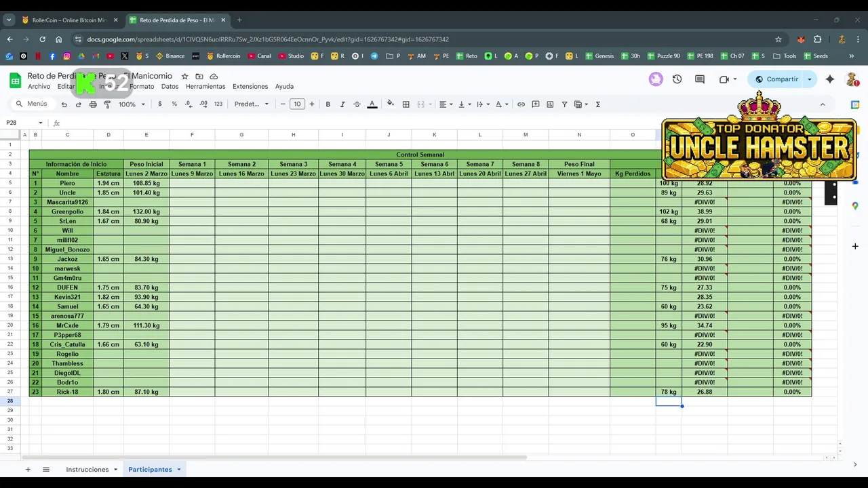868x488 pixels.
Task: Open version history clock icon
Action: tap(677, 79)
